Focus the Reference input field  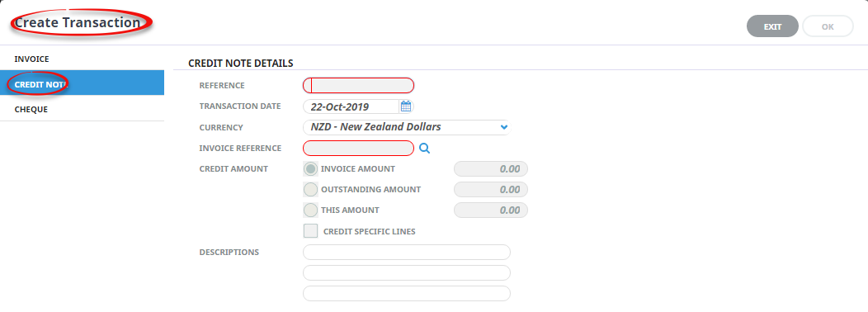coord(358,85)
